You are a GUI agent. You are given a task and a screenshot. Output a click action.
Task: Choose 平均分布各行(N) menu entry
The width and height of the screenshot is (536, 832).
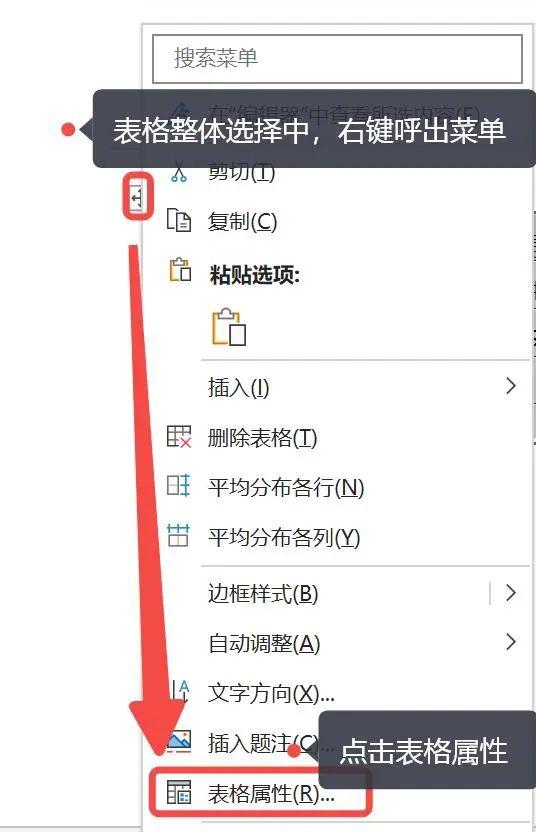286,487
